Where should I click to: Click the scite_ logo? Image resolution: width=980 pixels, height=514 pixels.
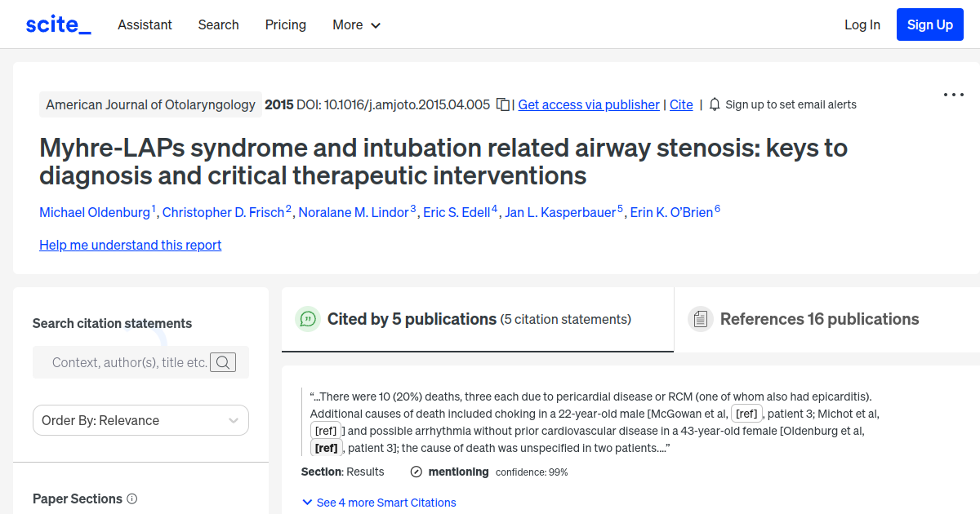57,24
